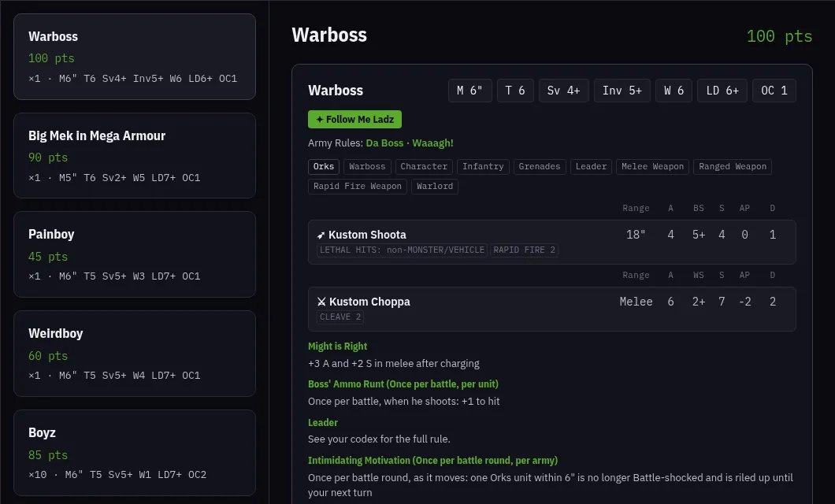Click the 100 pts total in the header
Image resolution: width=835 pixels, height=504 pixels.
pyautogui.click(x=779, y=36)
